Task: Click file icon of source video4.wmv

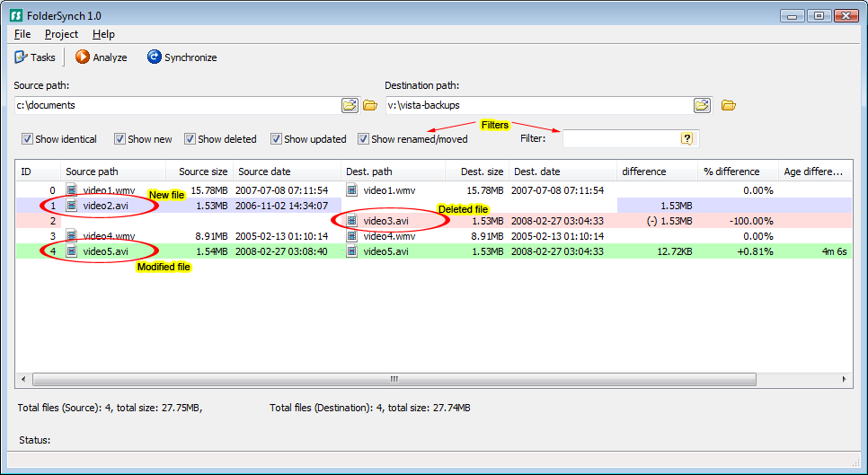Action: pos(71,236)
